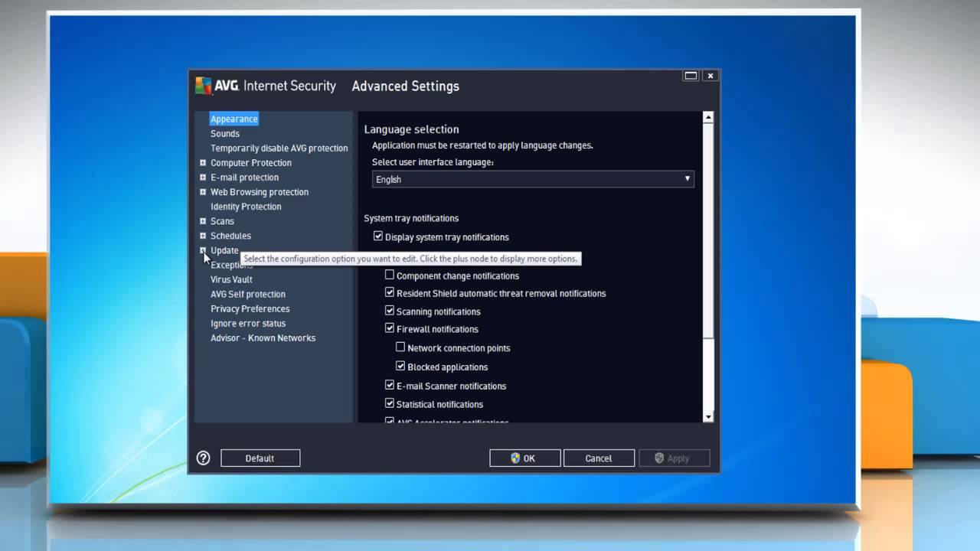This screenshot has width=980, height=551.
Task: Click the AVG logo icon in title bar
Action: point(204,85)
